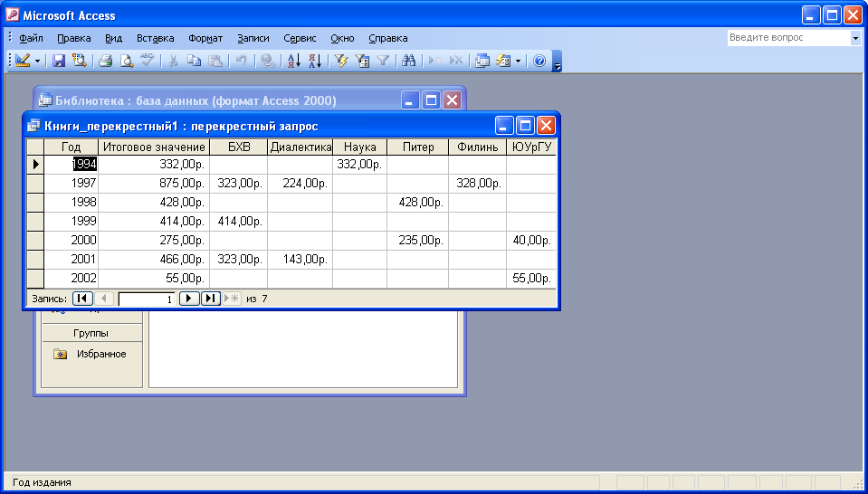Viewport: 868px width, 494px height.
Task: Open the Сервис menu
Action: pyautogui.click(x=300, y=38)
